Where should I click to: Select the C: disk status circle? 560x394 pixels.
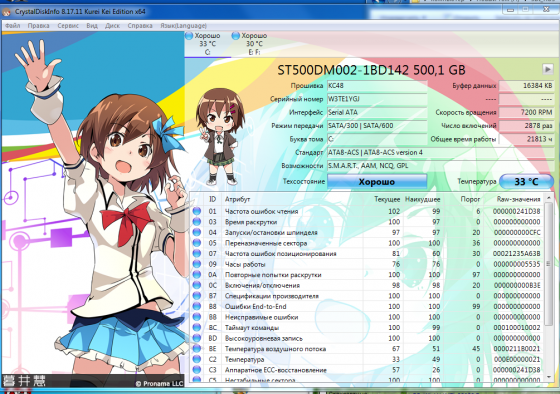tap(189, 36)
